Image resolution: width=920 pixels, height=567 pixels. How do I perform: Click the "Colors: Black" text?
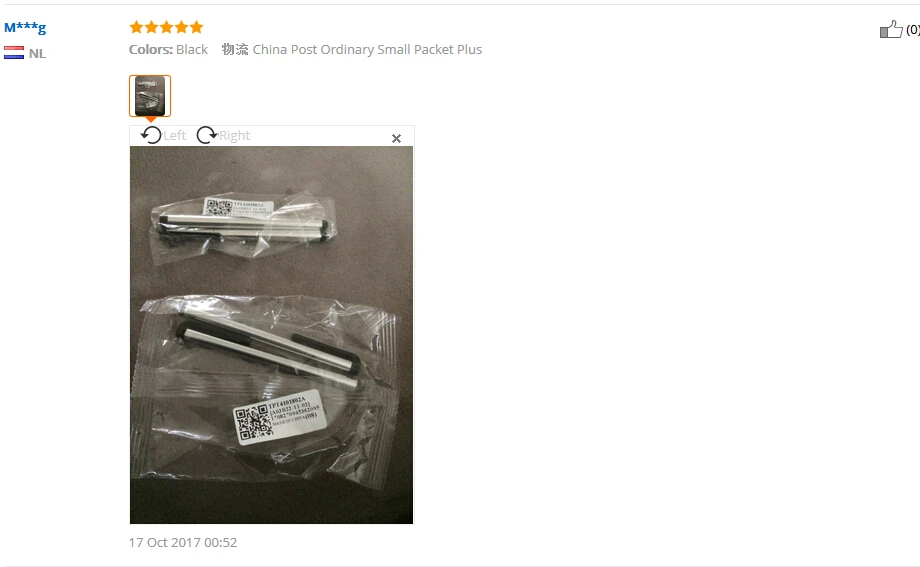click(168, 49)
